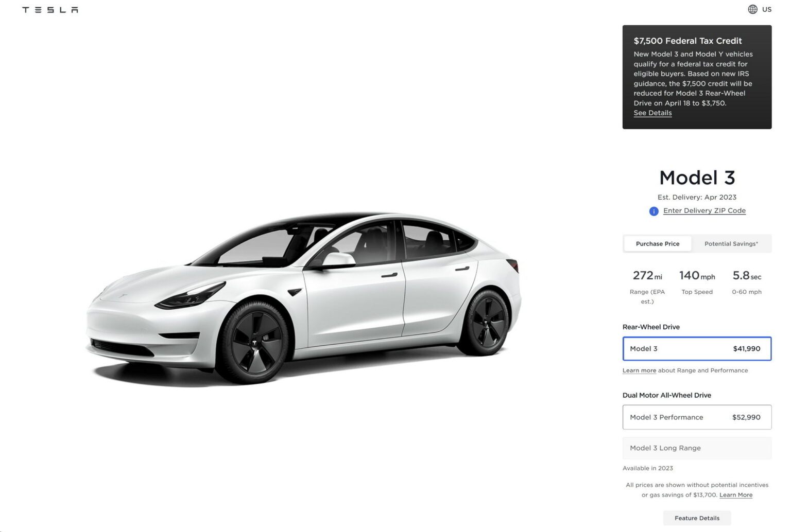Select the Model 3 Performance option
The height and width of the screenshot is (532, 791).
click(x=697, y=417)
